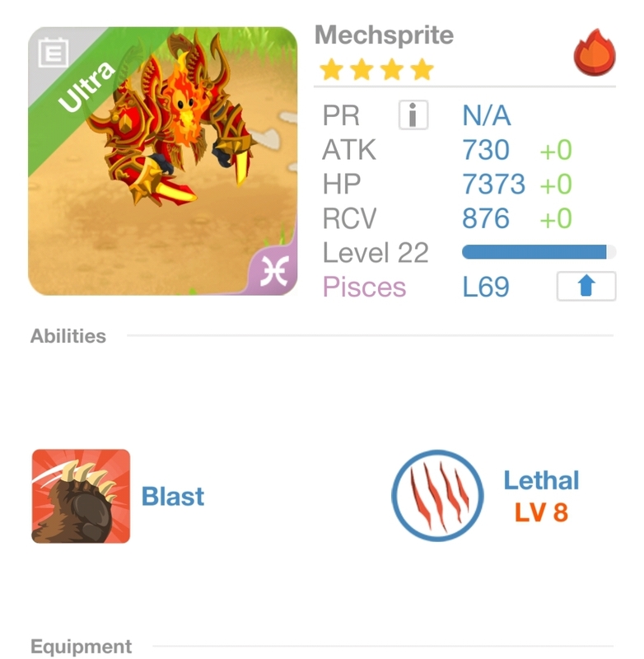Image resolution: width=644 pixels, height=659 pixels.
Task: Tap the fire element icon
Action: (x=595, y=52)
